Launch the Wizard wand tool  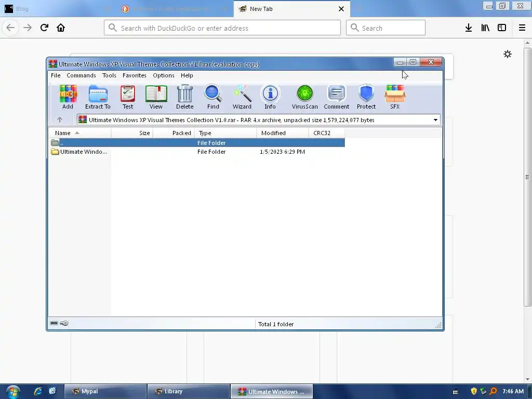pyautogui.click(x=242, y=97)
